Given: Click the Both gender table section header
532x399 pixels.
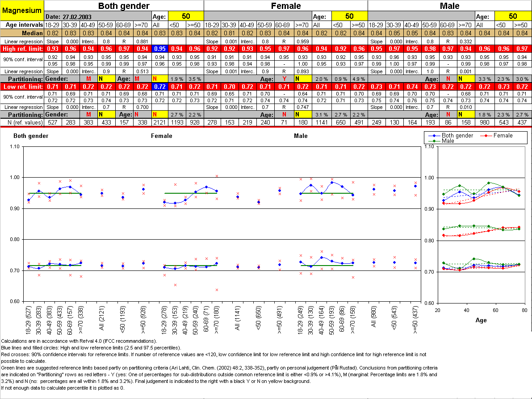Looking at the screenshot, I should point(124,6).
